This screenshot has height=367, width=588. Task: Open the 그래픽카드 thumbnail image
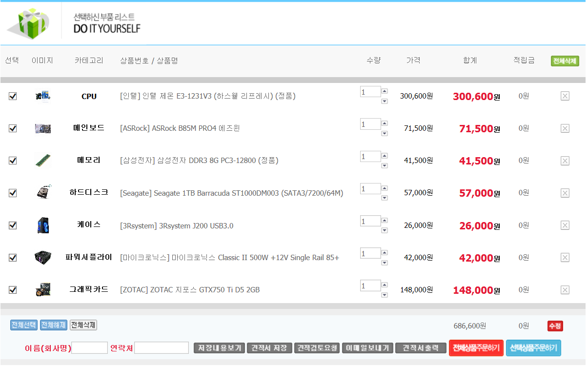pyautogui.click(x=43, y=289)
